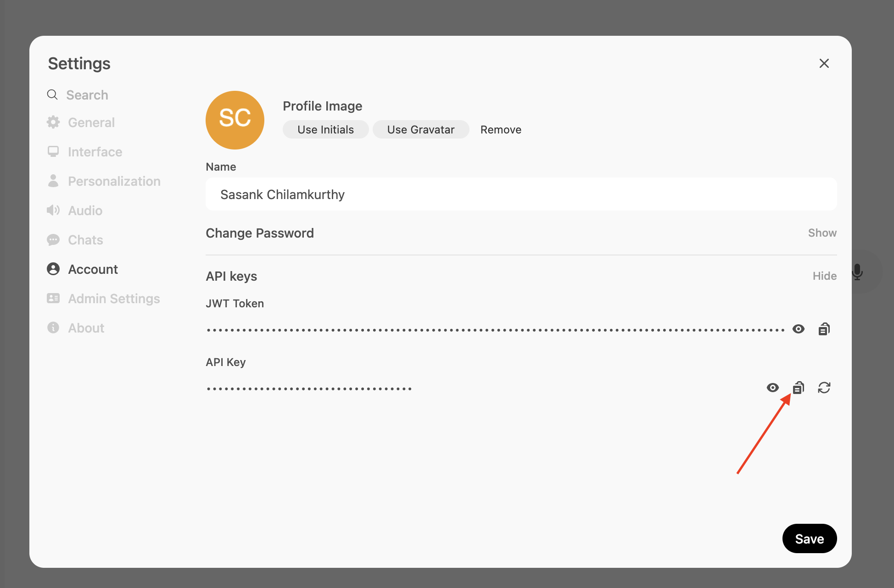This screenshot has width=894, height=588.
Task: Click the microphone icon behind the dialog
Action: 857,272
